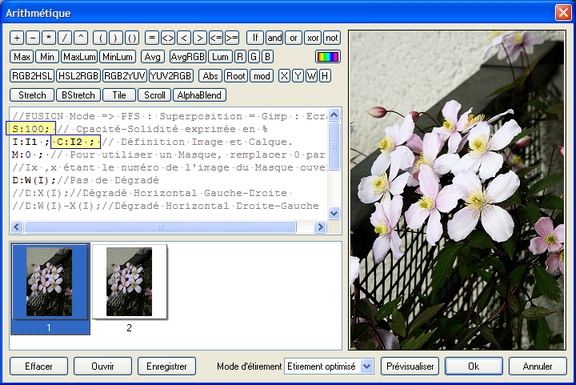The height and width of the screenshot is (385, 576).
Task: Click the Enregistrer button
Action: pos(167,366)
